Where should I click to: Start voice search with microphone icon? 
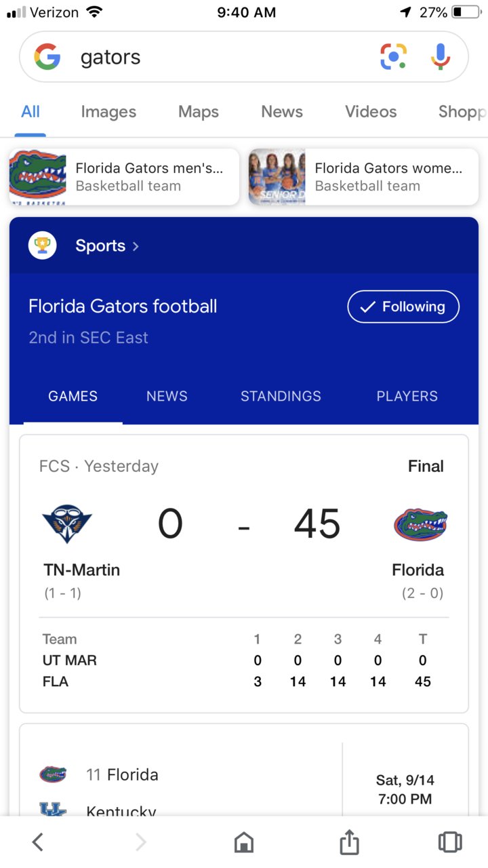pyautogui.click(x=441, y=56)
